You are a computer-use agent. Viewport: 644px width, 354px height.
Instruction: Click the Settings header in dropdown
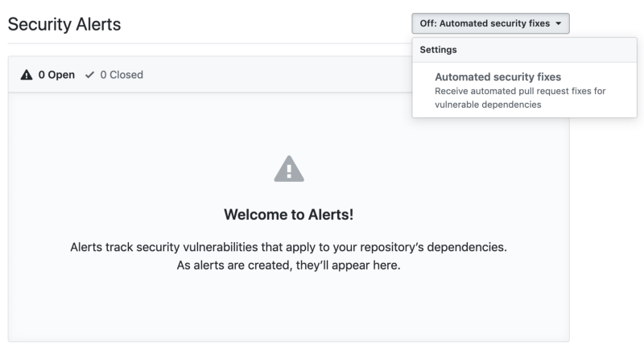(438, 50)
